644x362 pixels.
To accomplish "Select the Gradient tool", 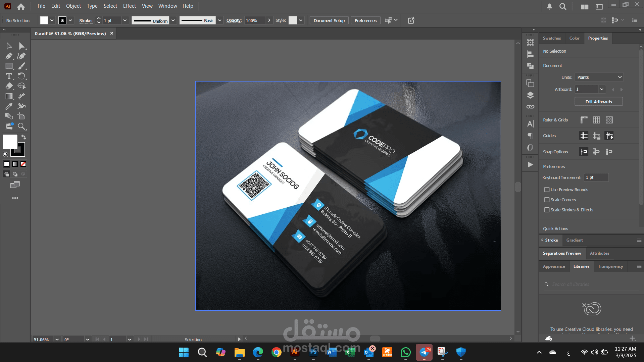I will pos(9,96).
